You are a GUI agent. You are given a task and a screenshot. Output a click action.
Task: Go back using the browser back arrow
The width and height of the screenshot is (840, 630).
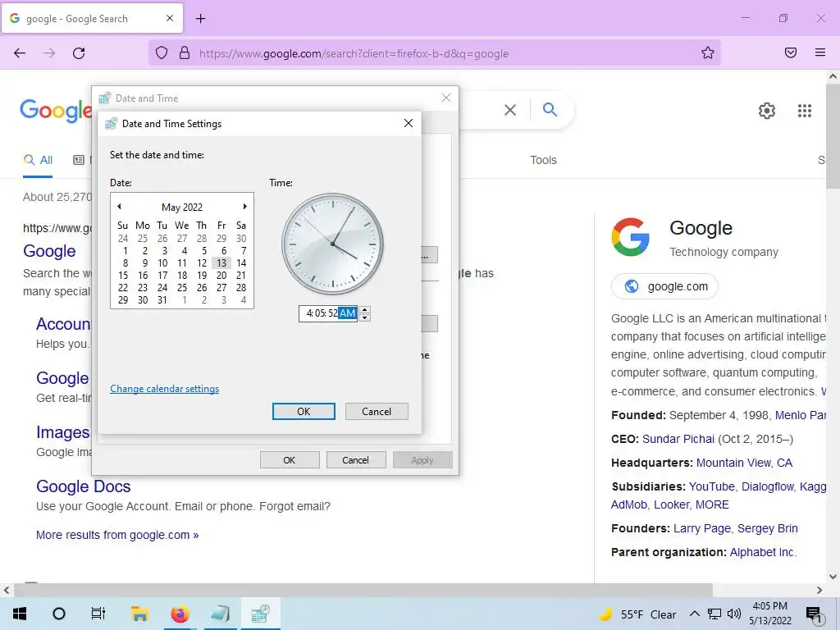[x=20, y=53]
